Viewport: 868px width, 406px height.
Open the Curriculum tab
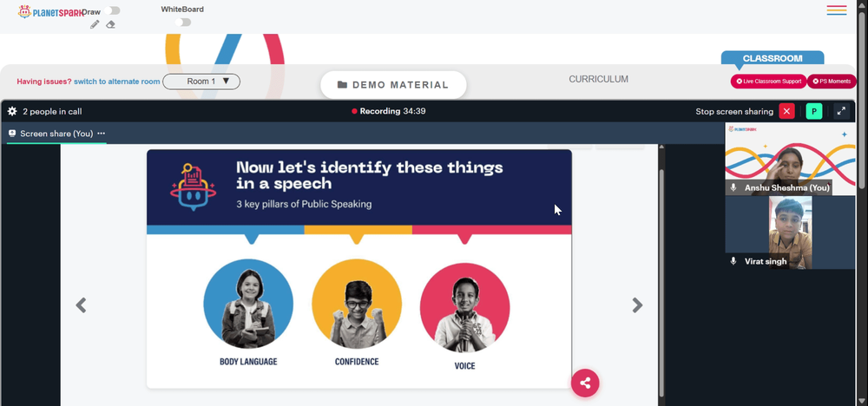coord(598,79)
